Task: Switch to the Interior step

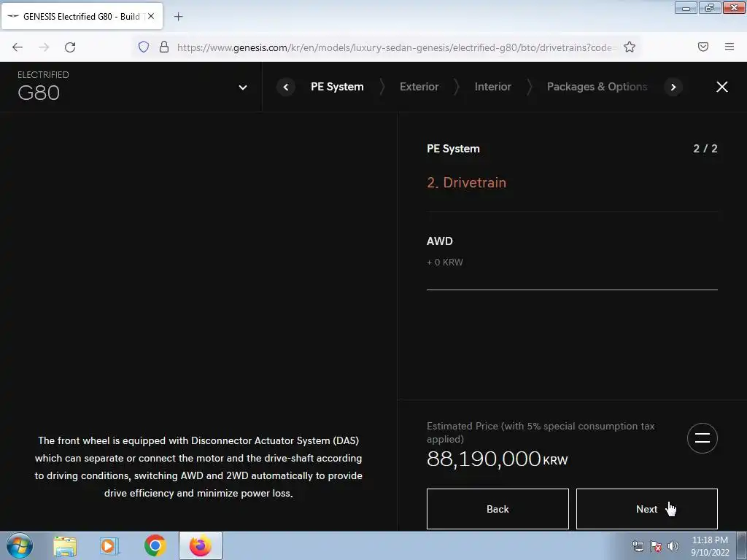Action: tap(492, 87)
